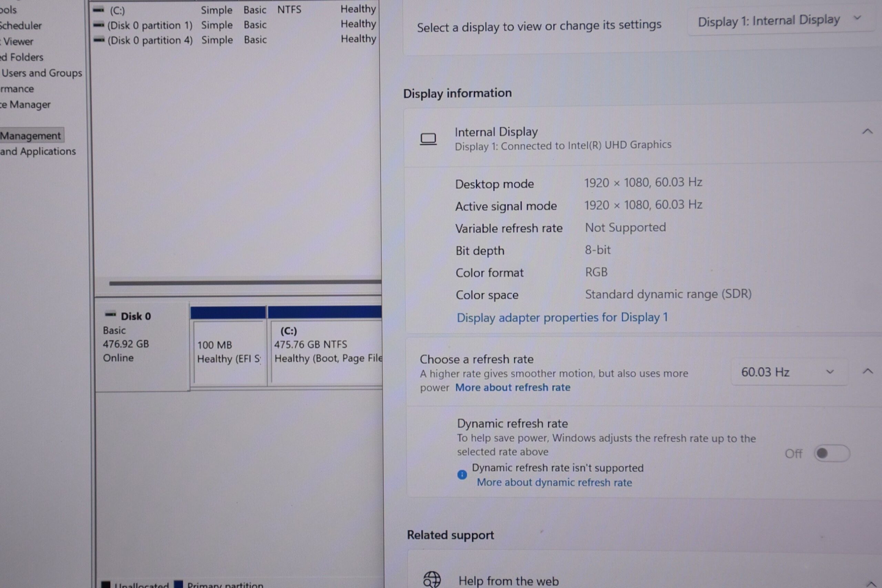
Task: Select Users and Groups in the tree
Action: click(x=41, y=73)
